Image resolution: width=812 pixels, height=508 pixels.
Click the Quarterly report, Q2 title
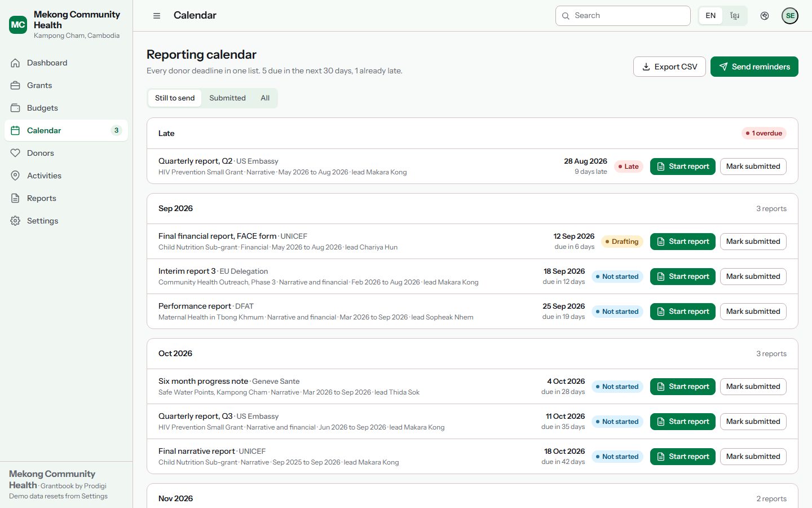coord(195,161)
